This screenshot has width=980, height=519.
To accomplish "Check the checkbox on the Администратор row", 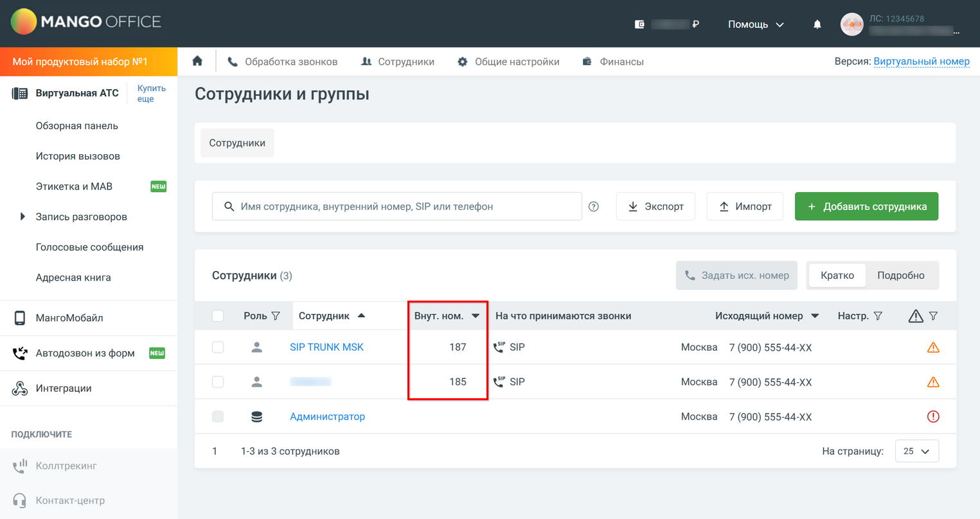I will [x=218, y=416].
